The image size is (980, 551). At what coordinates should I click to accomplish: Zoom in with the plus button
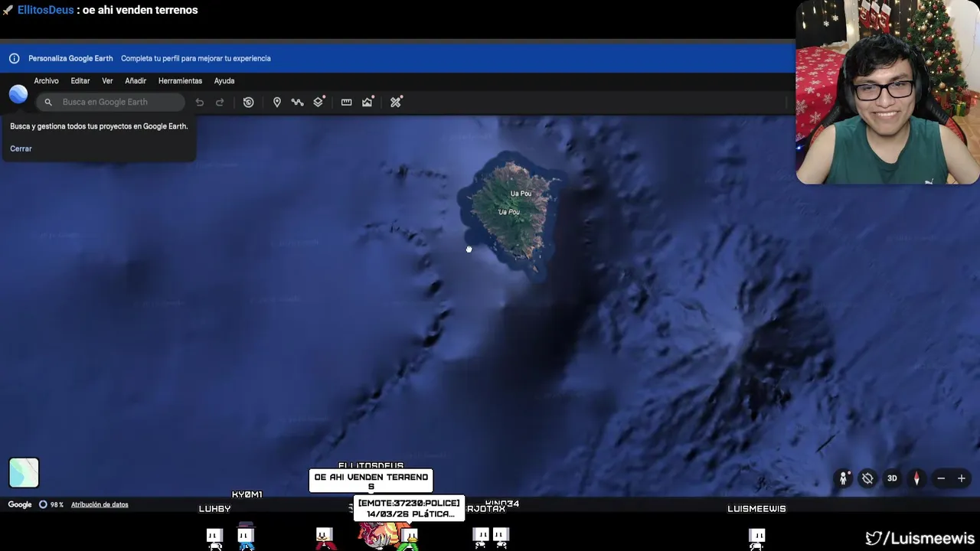[x=962, y=478]
